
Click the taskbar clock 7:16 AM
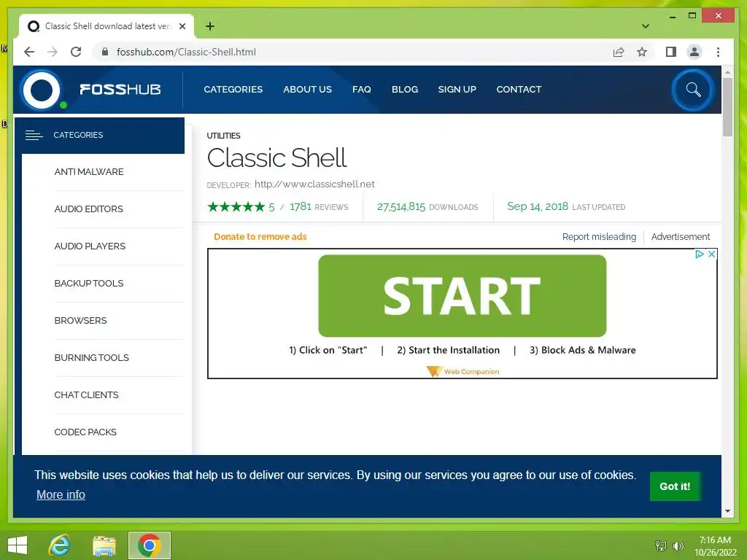(715, 540)
